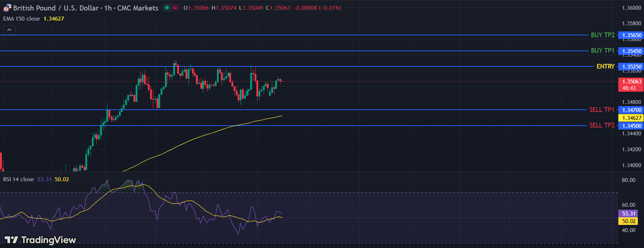The height and width of the screenshot is (248, 644).
Task: Click the BUY TP1 1.35450 price label
Action: click(631, 51)
